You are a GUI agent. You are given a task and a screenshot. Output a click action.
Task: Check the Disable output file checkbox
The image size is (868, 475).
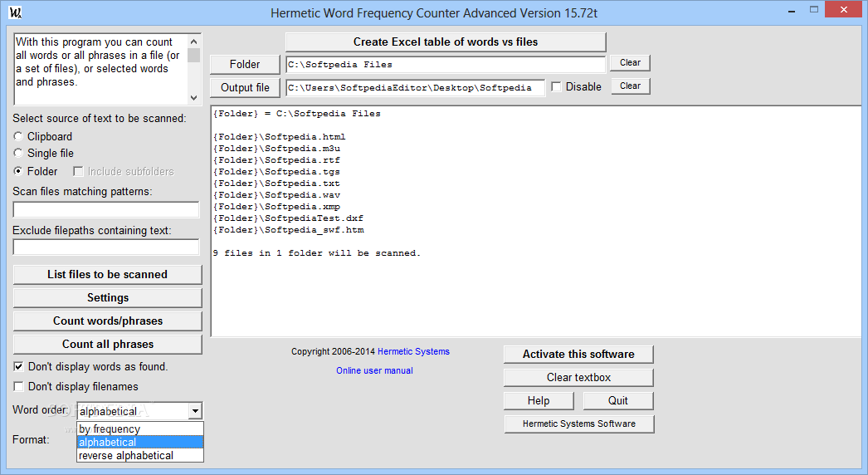click(x=556, y=87)
